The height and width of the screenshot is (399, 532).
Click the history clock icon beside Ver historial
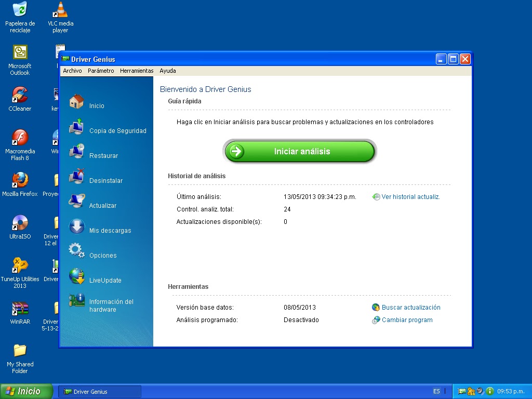[376, 197]
